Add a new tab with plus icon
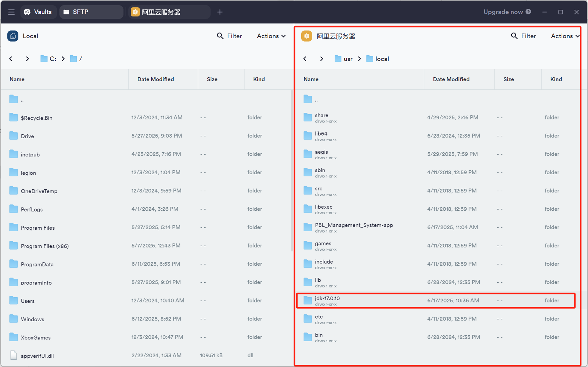 [x=220, y=12]
